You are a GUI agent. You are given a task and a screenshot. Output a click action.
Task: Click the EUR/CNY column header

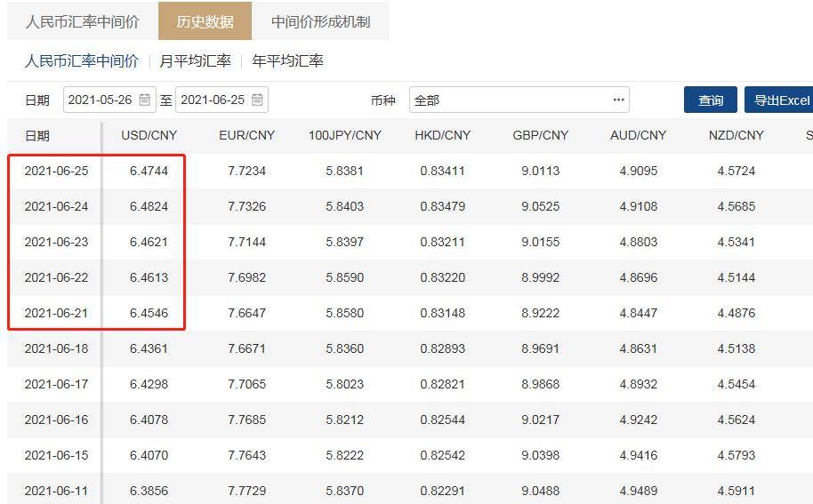[x=246, y=135]
